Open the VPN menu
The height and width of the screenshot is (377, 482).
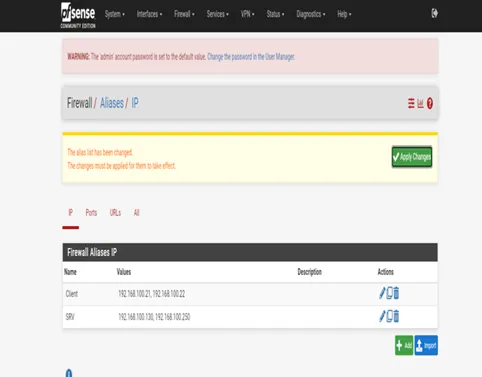(247, 14)
